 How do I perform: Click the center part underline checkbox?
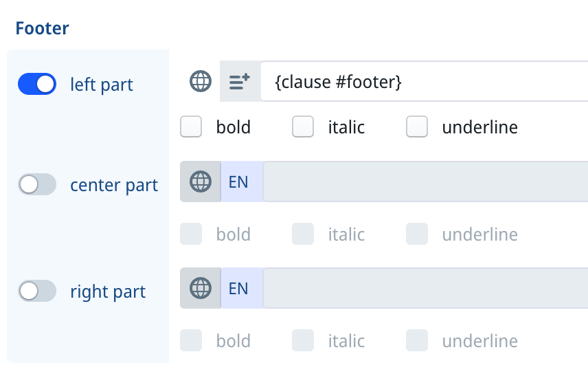click(417, 234)
